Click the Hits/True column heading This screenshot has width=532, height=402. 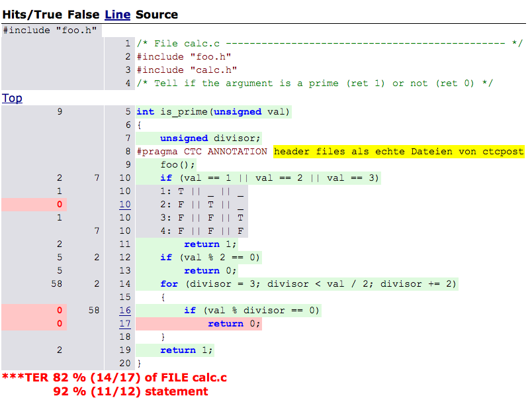click(x=32, y=14)
